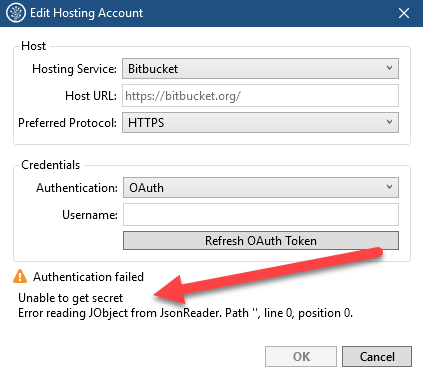Click the Username input field

[261, 215]
